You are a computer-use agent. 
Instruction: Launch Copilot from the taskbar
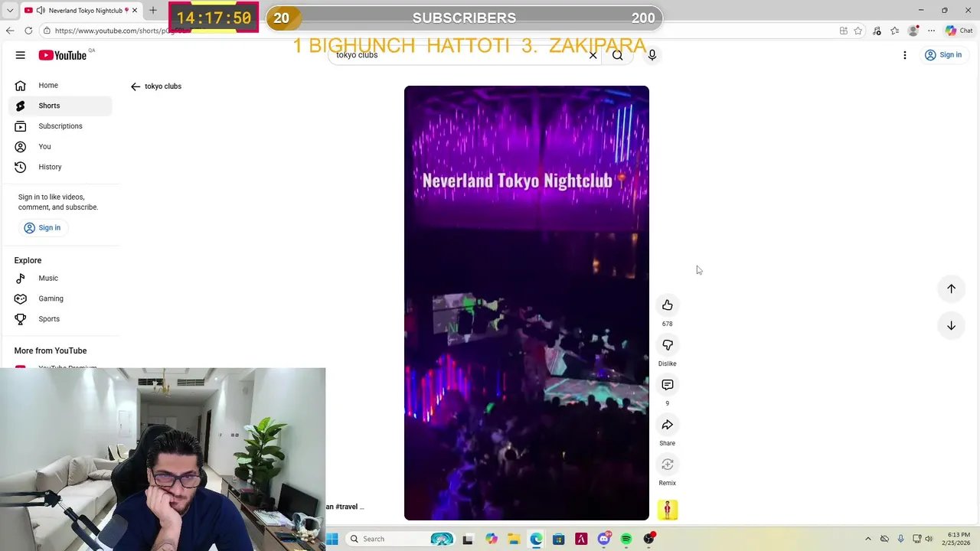[x=492, y=539]
